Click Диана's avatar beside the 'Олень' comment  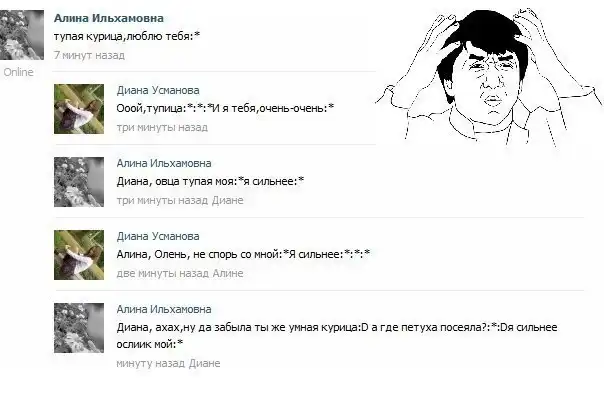[x=79, y=255]
